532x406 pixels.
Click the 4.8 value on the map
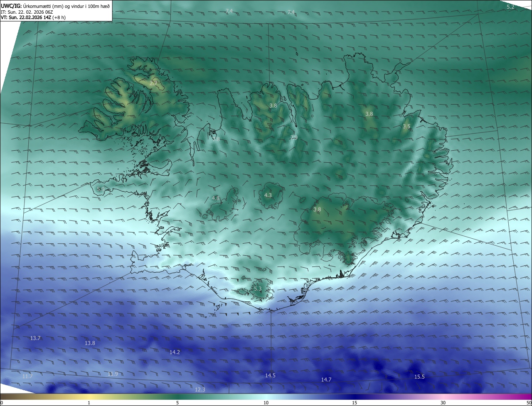pyautogui.click(x=216, y=198)
